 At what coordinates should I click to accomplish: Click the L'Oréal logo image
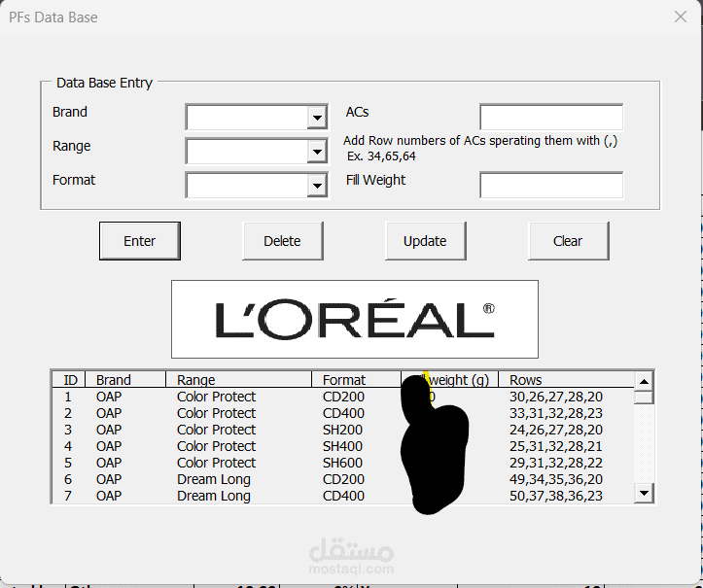click(355, 319)
